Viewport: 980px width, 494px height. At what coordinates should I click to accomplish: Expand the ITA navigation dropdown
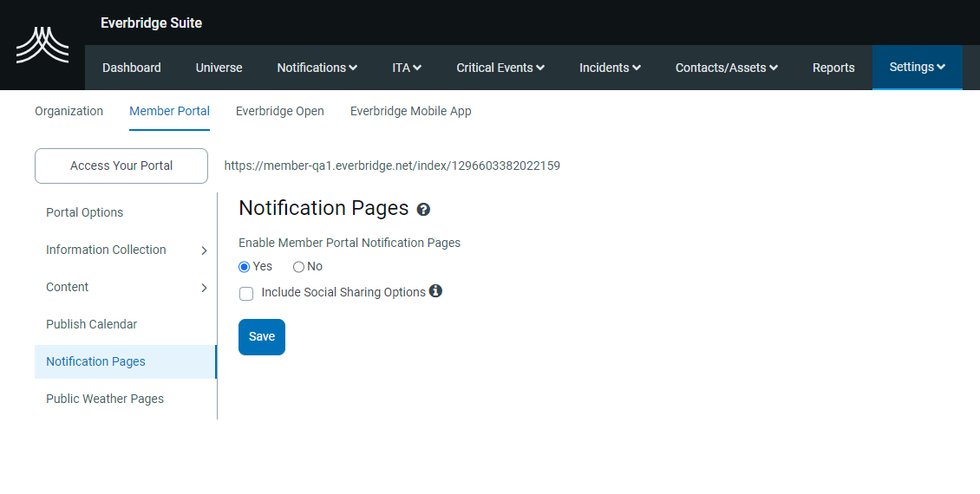(x=406, y=68)
